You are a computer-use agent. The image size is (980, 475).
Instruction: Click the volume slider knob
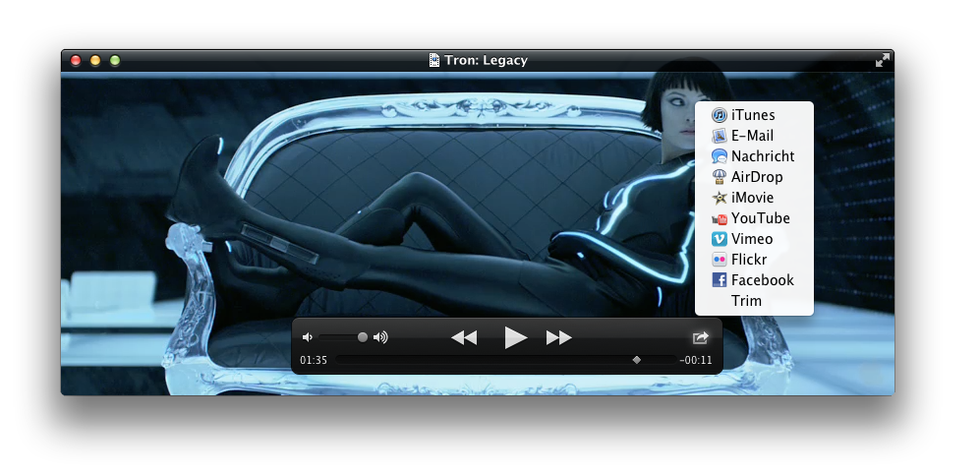pyautogui.click(x=363, y=337)
